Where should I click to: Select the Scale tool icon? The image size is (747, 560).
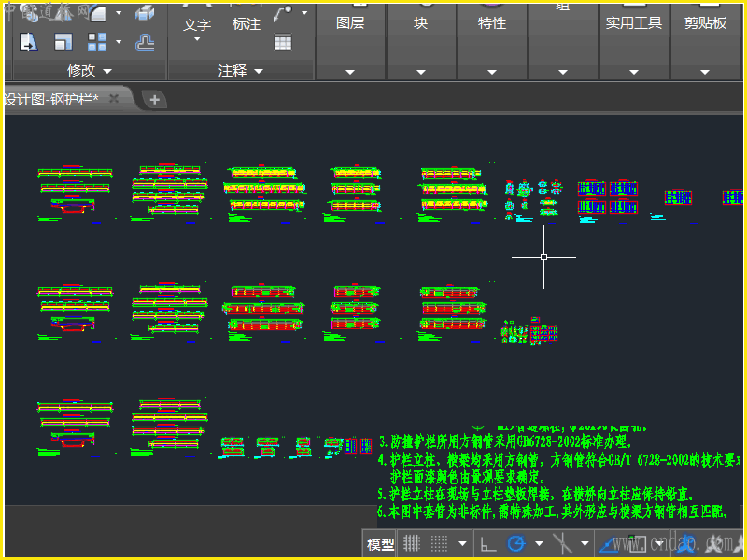[63, 42]
